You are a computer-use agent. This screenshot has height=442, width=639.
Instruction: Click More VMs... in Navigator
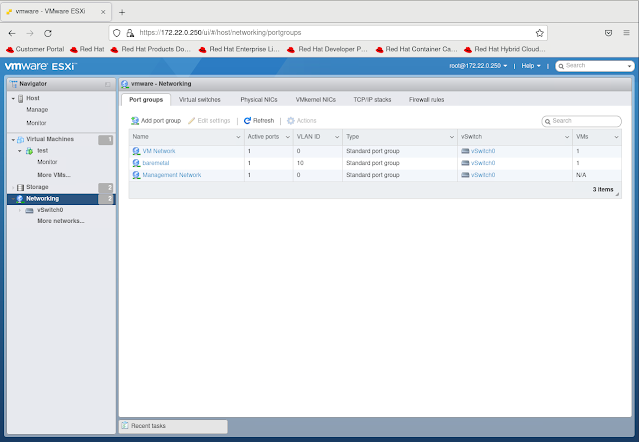pyautogui.click(x=54, y=175)
